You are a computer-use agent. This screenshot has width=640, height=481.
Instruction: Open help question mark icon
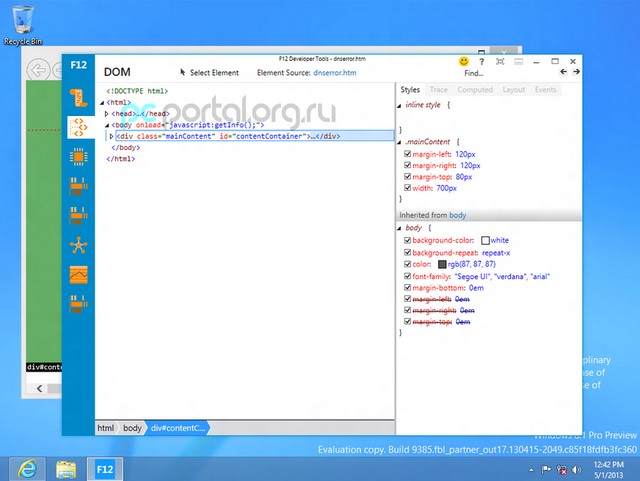point(482,62)
